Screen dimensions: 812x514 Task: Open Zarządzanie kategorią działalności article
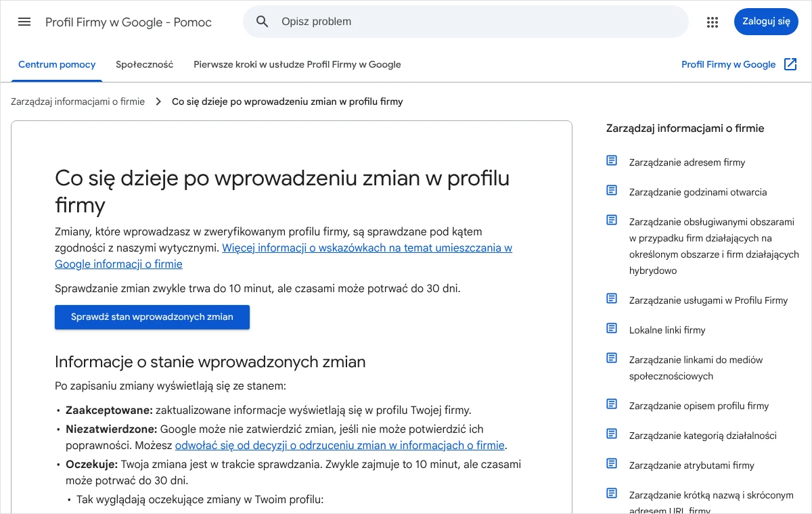pyautogui.click(x=702, y=436)
